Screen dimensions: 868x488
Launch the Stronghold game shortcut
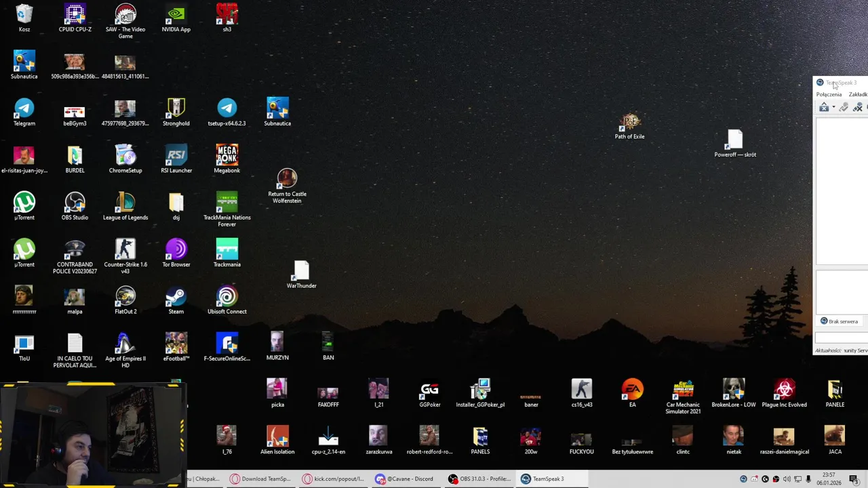(176, 113)
